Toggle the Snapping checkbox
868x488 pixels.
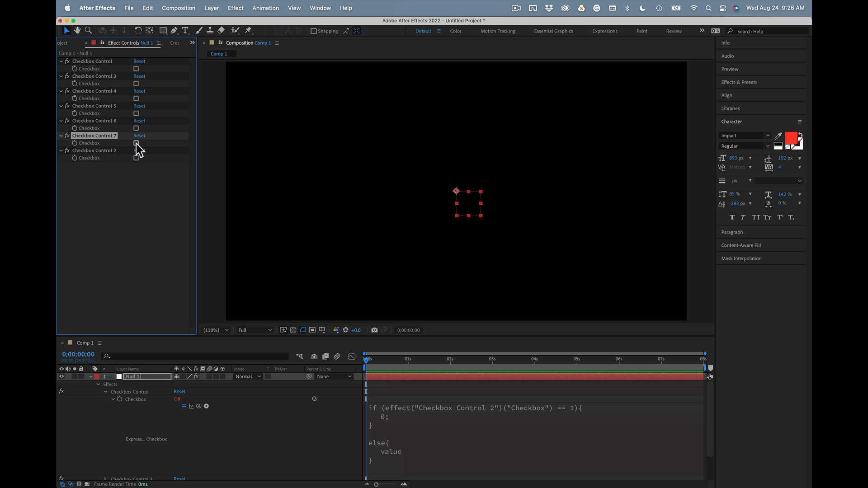click(314, 31)
